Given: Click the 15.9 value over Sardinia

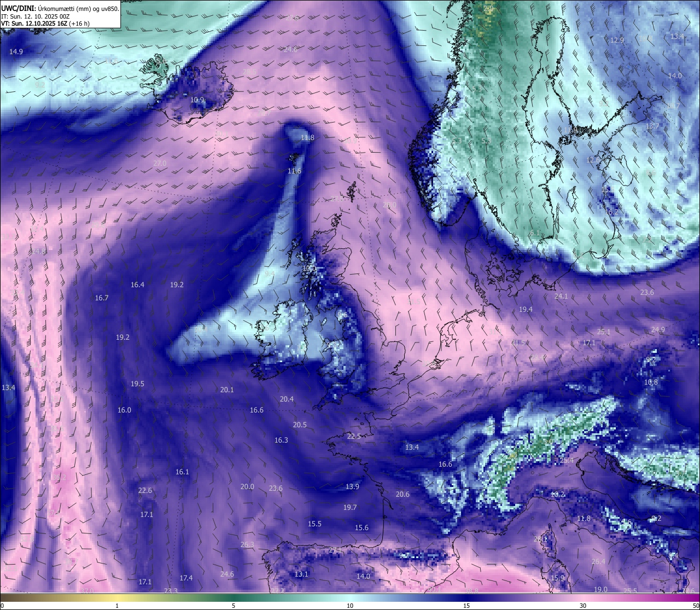Looking at the screenshot, I should point(557,578).
